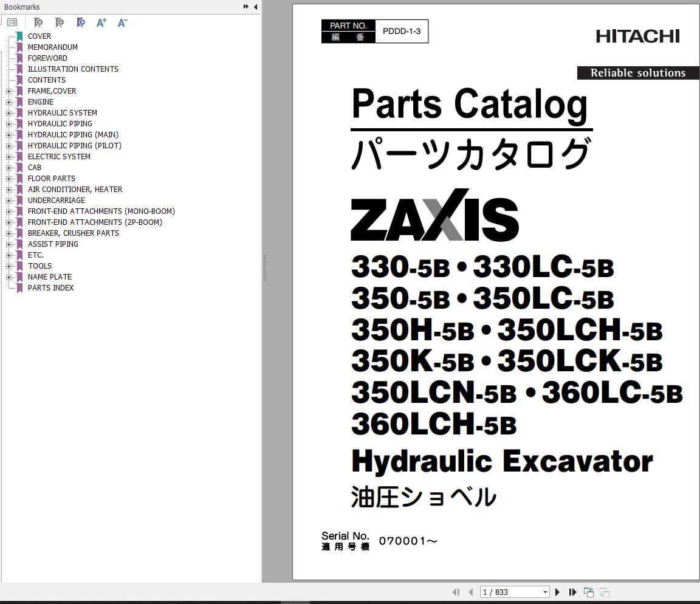Expand the CAB bookmark
The width and height of the screenshot is (700, 604).
point(9,168)
